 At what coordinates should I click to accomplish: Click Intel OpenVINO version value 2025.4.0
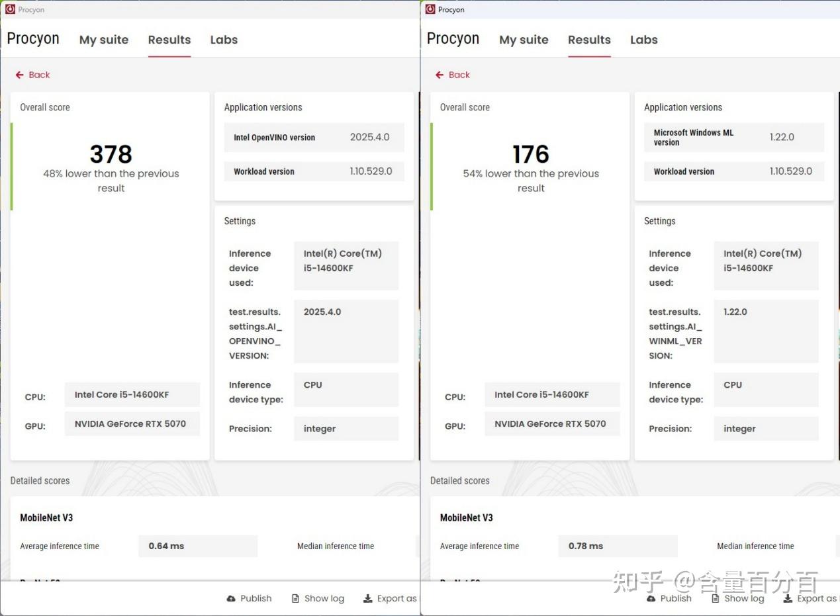[370, 138]
